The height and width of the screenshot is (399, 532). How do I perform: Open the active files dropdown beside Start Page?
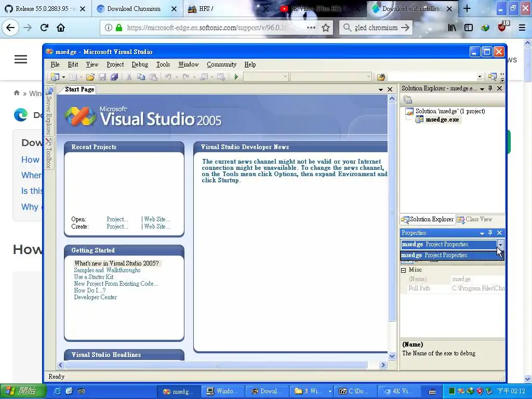click(x=381, y=89)
